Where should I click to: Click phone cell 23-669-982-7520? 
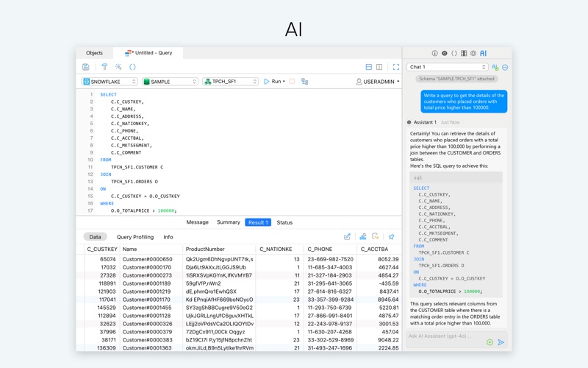coord(330,259)
